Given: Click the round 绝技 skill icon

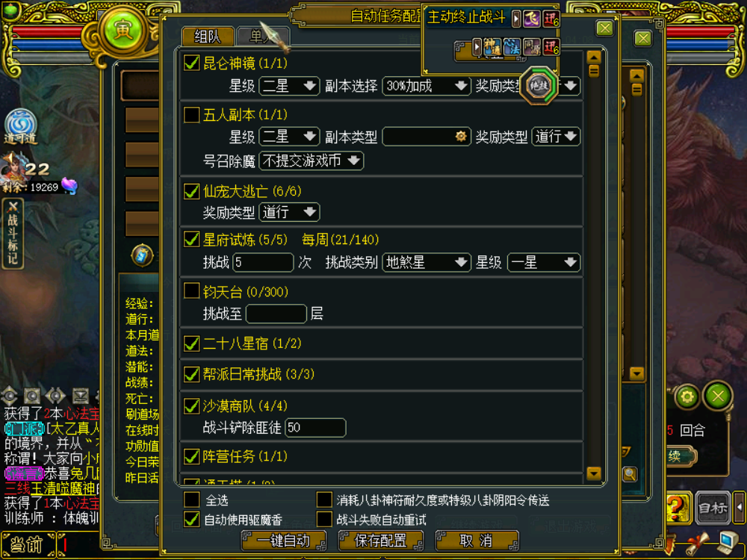Looking at the screenshot, I should click(x=539, y=86).
